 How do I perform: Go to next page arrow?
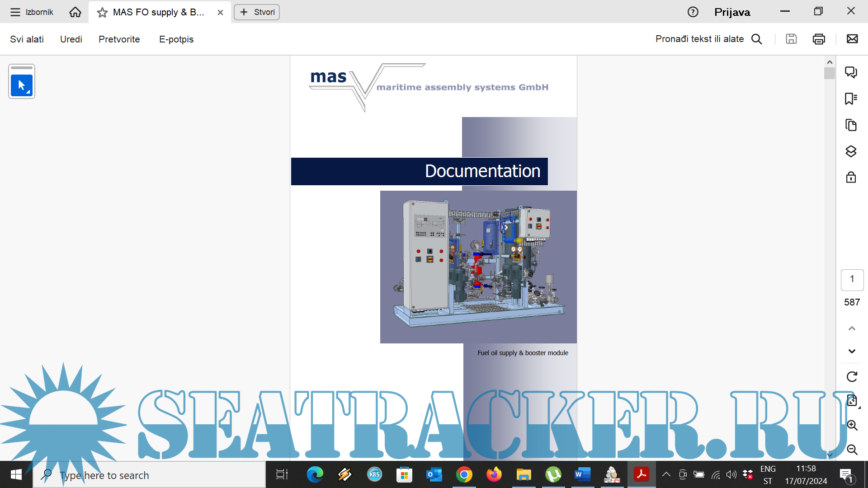point(852,351)
